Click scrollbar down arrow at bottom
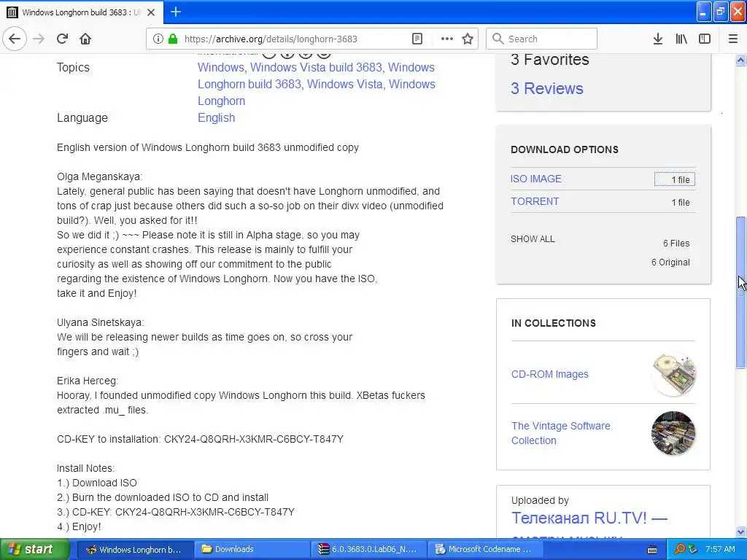Screen dimensions: 747x560 point(740,532)
